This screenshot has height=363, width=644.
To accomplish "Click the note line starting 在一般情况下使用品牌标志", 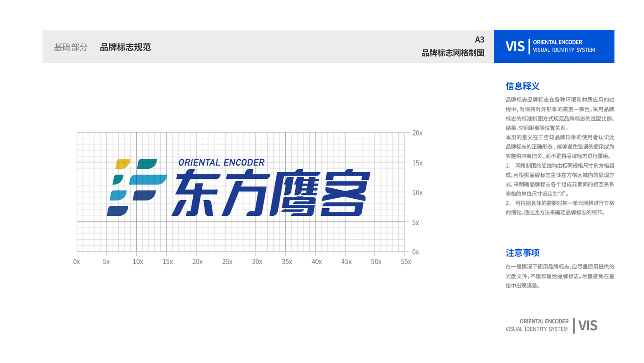I will [x=560, y=267].
